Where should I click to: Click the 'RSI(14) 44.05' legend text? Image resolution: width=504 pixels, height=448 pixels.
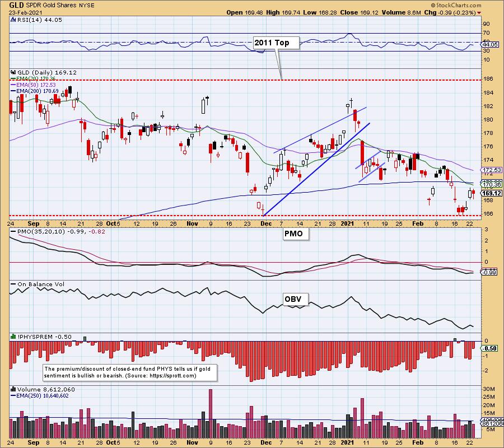click(39, 20)
